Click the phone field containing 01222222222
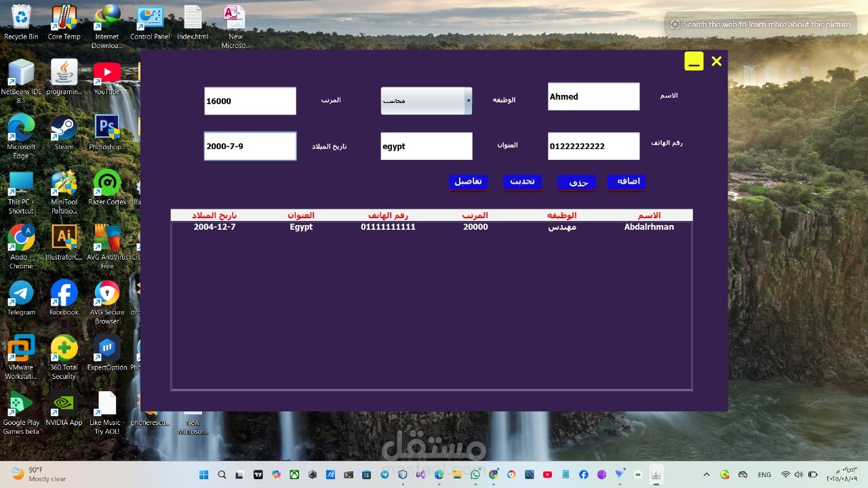 (593, 146)
